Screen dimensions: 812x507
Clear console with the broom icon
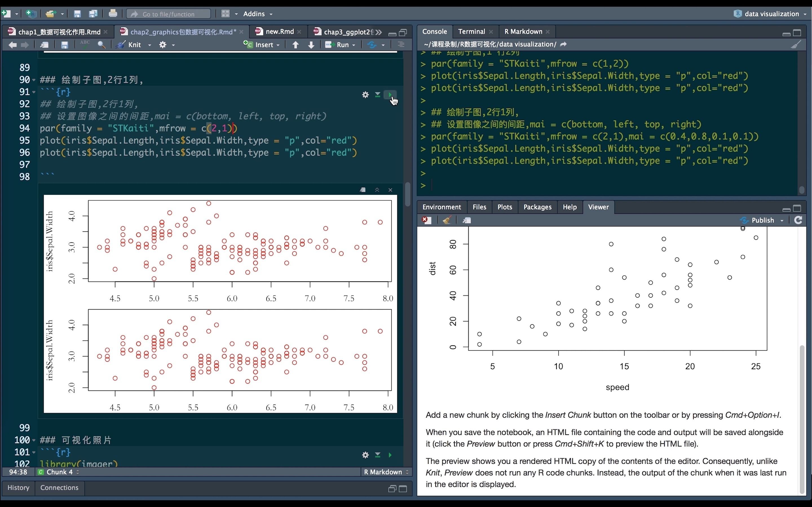(x=796, y=45)
